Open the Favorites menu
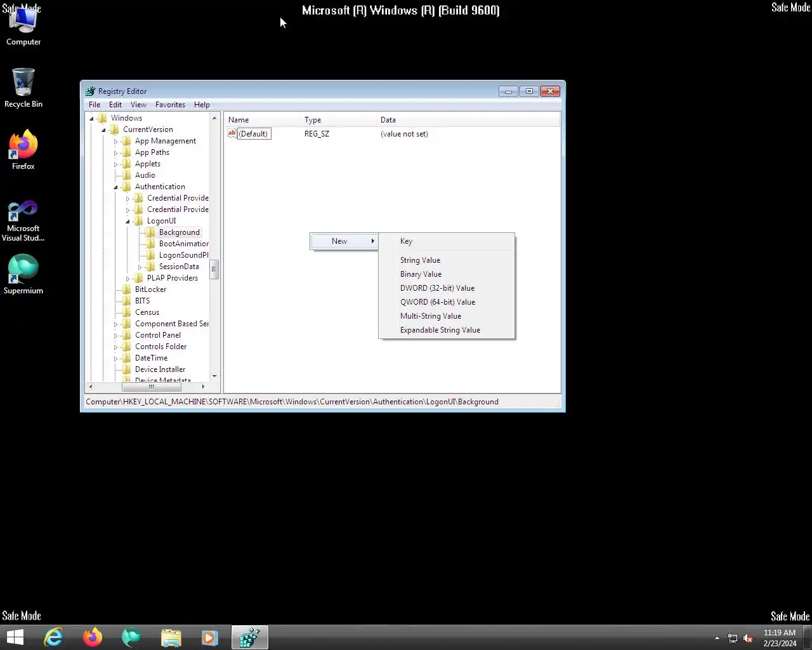 tap(170, 105)
